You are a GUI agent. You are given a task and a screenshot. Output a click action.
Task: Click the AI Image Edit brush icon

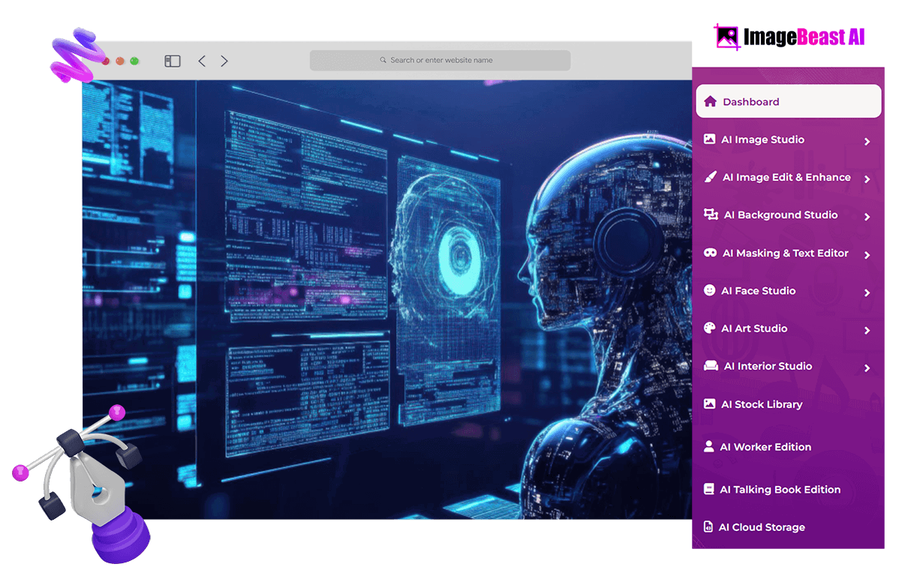(710, 177)
